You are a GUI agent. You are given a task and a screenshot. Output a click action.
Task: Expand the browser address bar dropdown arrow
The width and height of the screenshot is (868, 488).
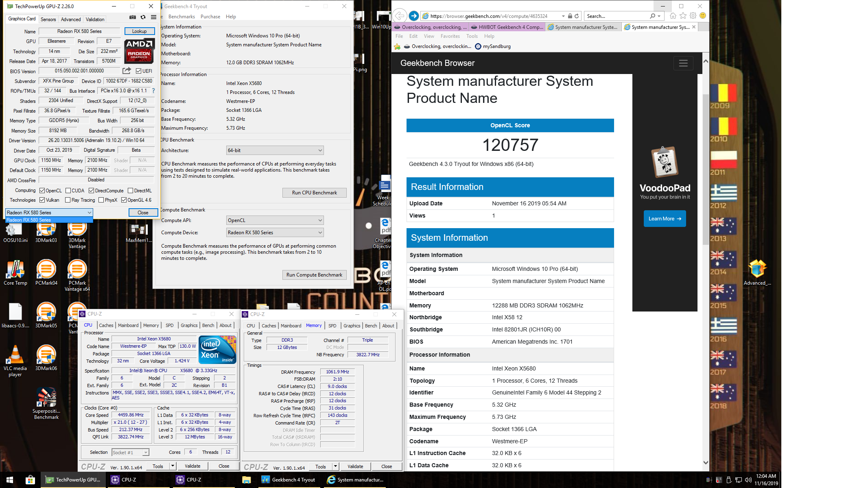(x=563, y=16)
